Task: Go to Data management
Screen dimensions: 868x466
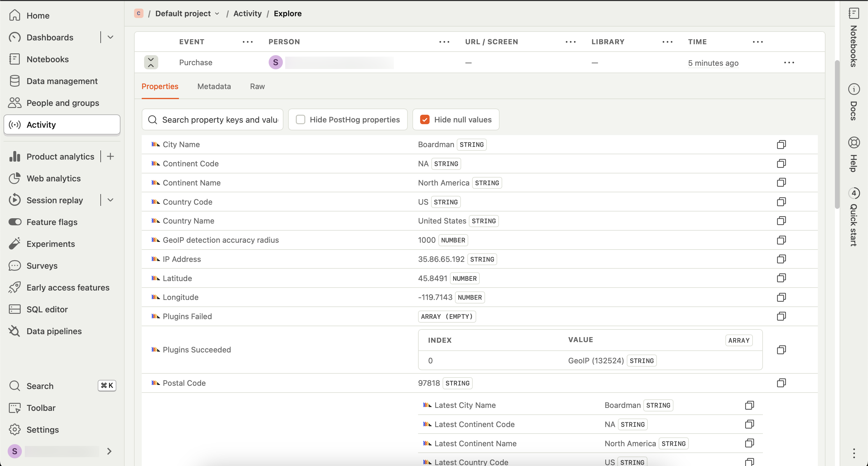Action: point(62,81)
